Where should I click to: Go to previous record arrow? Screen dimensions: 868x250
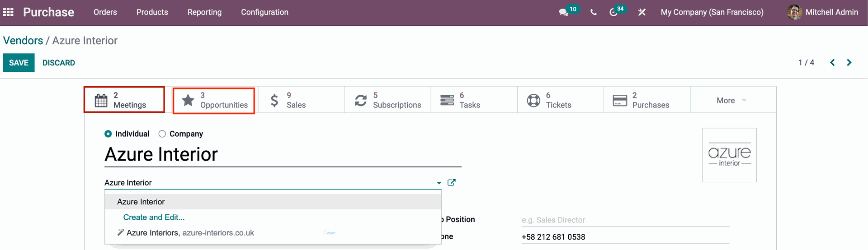(x=832, y=63)
